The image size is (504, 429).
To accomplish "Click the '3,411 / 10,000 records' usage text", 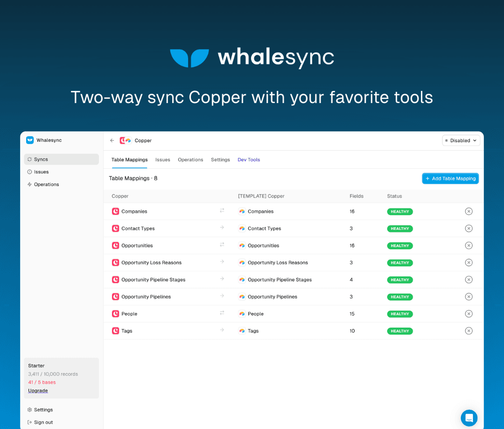I will pos(53,374).
